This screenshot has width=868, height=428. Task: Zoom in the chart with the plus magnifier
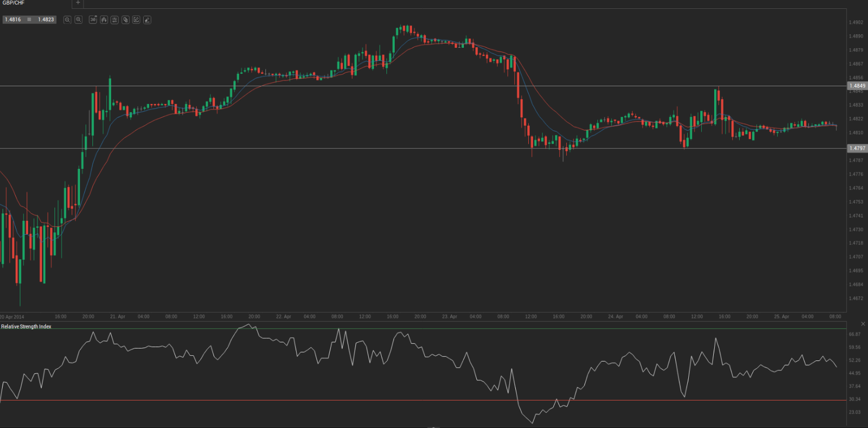tap(78, 20)
